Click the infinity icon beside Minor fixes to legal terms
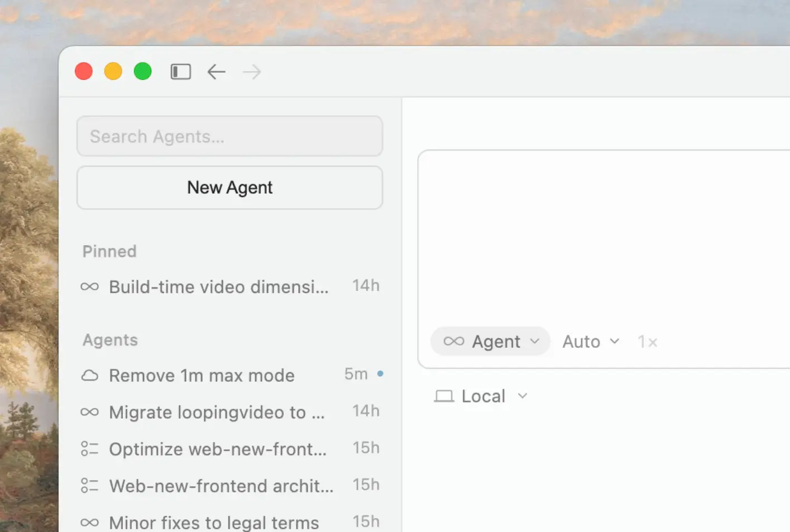 pos(90,522)
